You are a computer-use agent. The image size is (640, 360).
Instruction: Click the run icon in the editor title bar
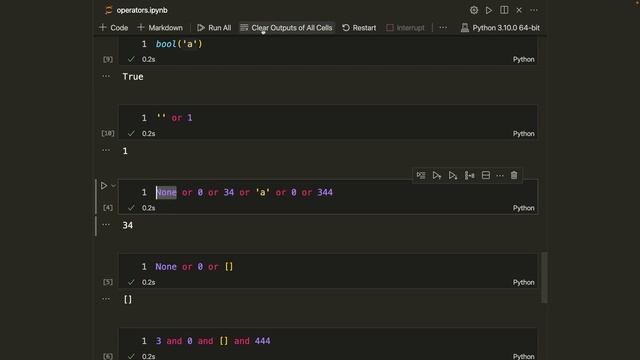tap(489, 10)
